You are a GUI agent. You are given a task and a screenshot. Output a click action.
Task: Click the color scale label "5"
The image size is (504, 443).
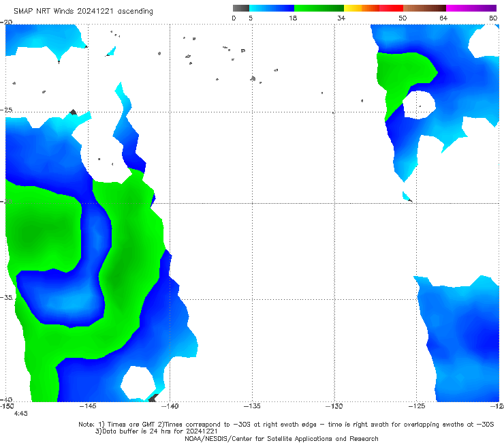coord(251,18)
